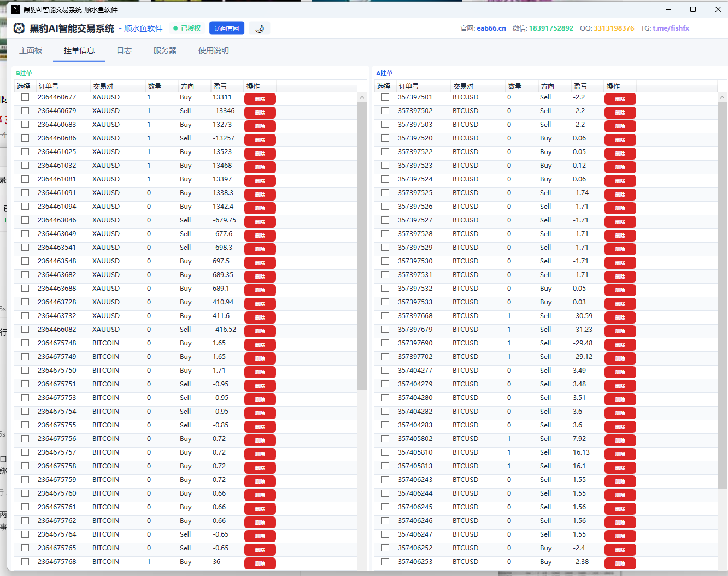This screenshot has height=576, width=728.
Task: Switch to the 日志 tab
Action: [x=124, y=50]
